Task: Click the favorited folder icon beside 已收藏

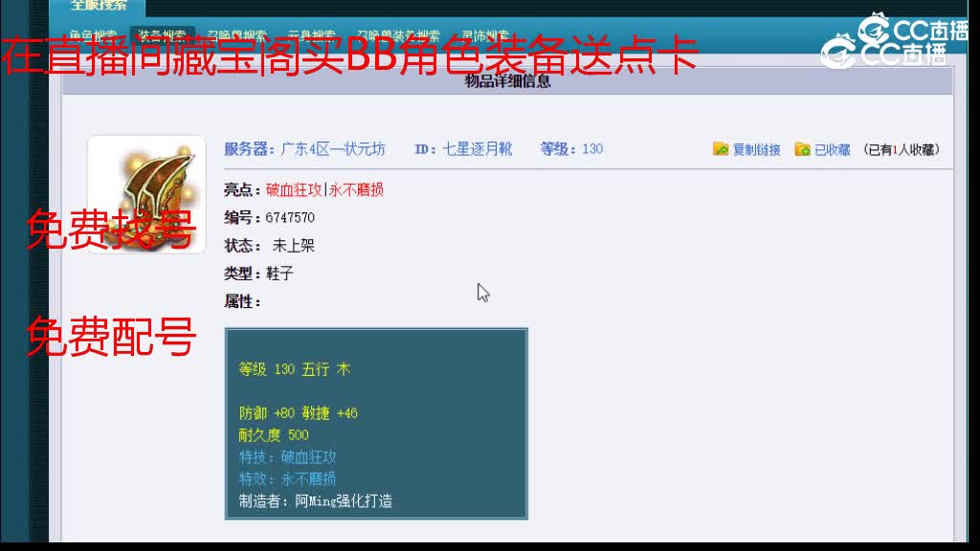Action: pos(802,148)
